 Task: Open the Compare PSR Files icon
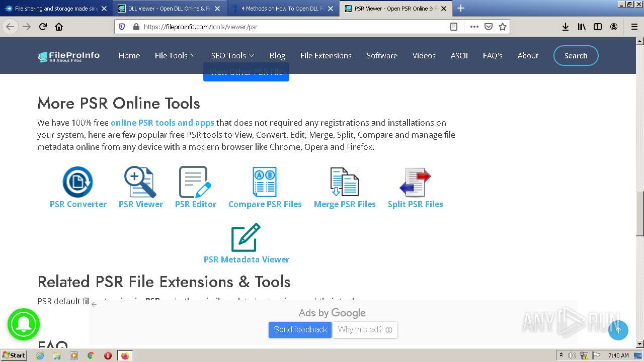pos(265,182)
